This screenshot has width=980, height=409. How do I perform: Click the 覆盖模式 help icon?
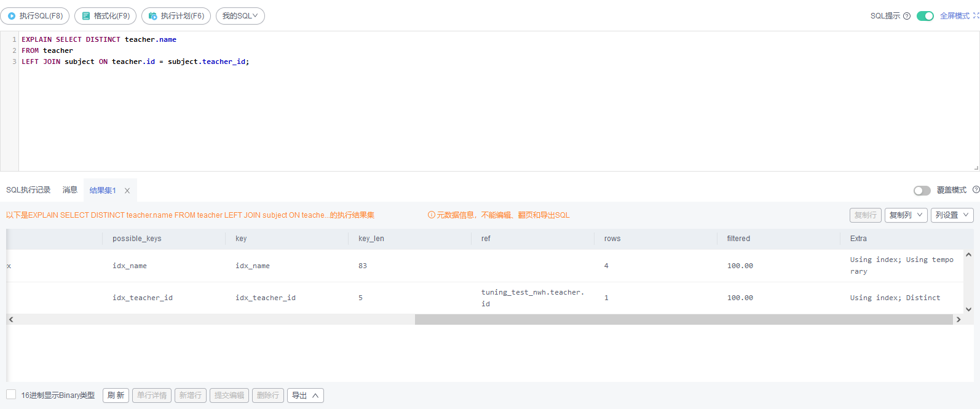tap(976, 190)
